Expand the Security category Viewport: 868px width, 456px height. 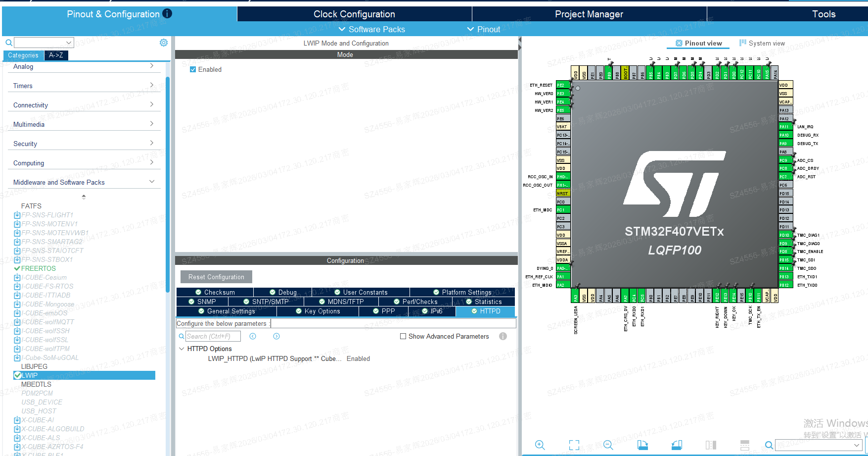point(151,143)
